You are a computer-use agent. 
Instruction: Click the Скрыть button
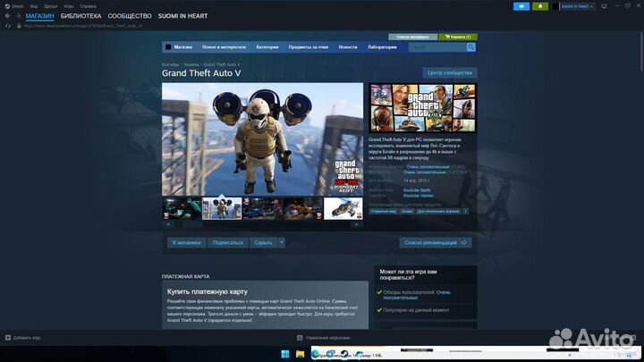click(263, 242)
